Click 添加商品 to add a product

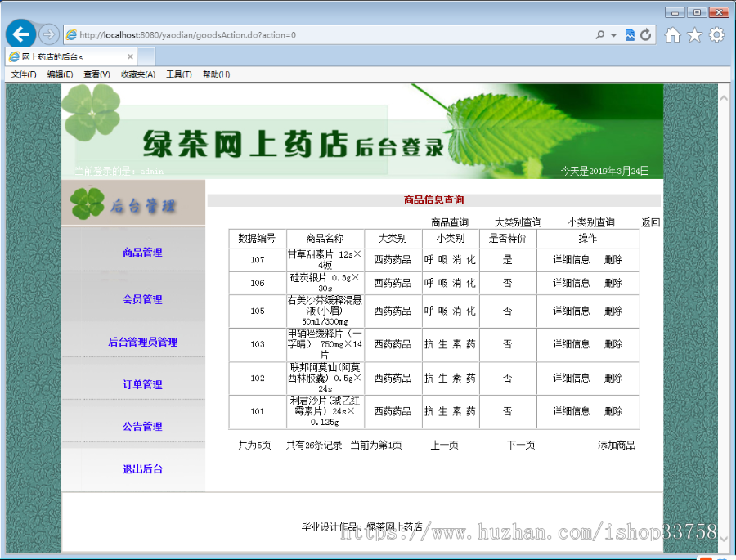pos(614,445)
